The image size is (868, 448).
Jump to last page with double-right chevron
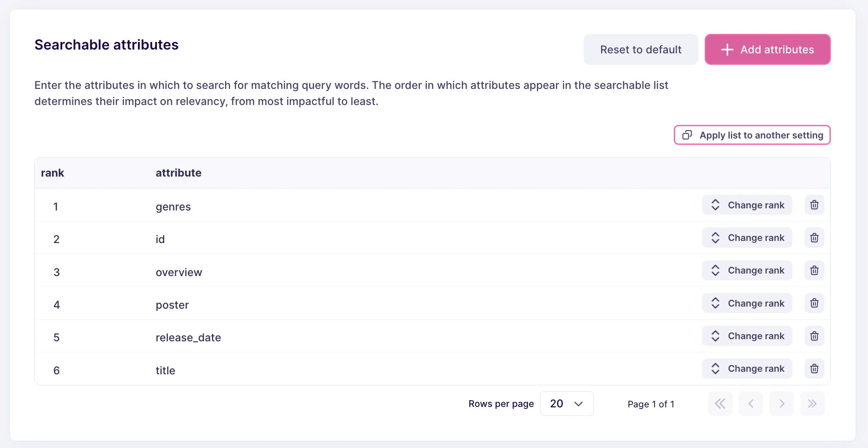pyautogui.click(x=812, y=404)
